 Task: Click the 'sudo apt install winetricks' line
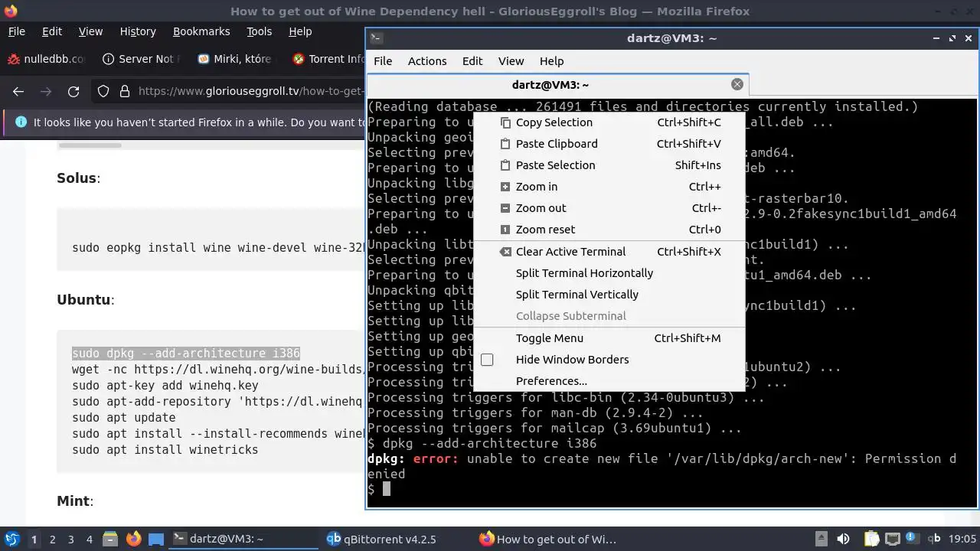coord(165,450)
